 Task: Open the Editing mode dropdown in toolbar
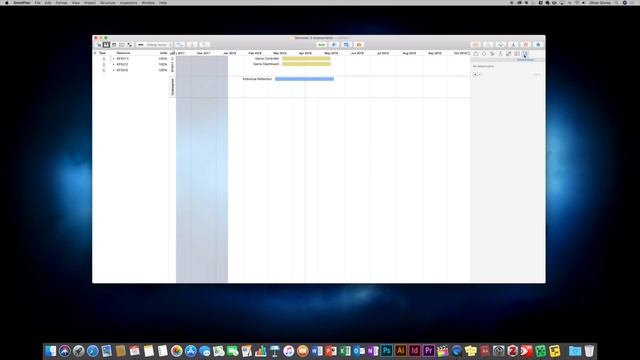155,44
